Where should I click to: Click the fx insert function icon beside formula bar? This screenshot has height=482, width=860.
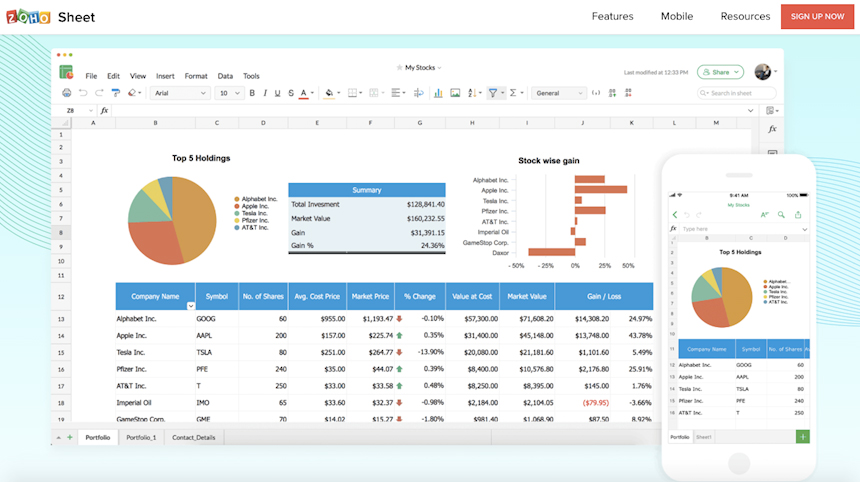click(x=104, y=110)
